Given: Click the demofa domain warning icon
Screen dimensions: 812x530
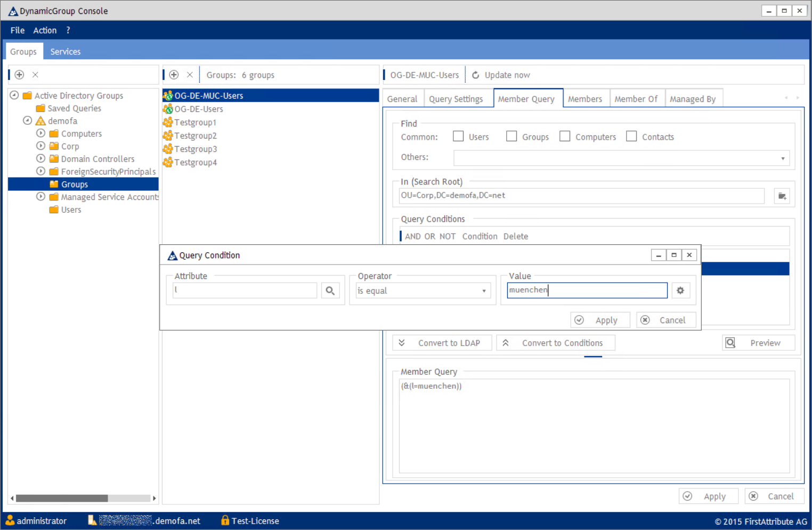Looking at the screenshot, I should (x=40, y=121).
